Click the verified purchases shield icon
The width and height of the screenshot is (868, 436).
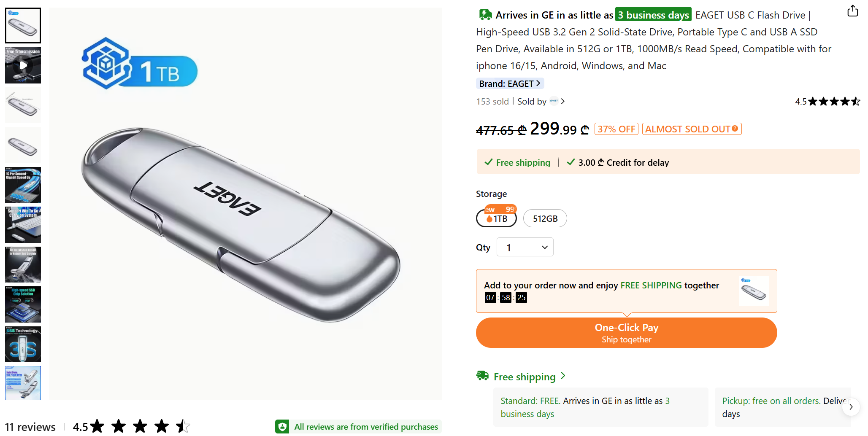point(282,427)
